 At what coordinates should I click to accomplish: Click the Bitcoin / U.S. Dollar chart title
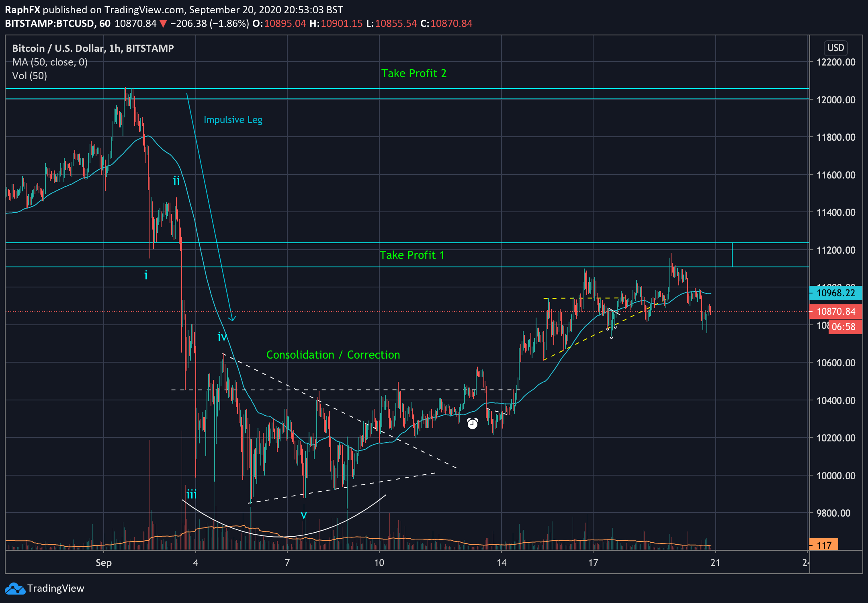[93, 48]
